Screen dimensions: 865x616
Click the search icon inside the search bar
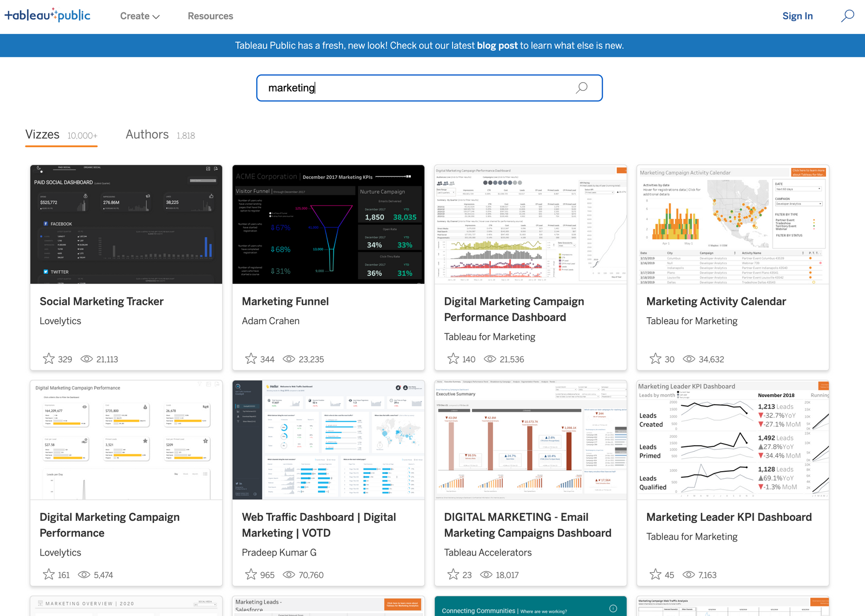pos(582,88)
